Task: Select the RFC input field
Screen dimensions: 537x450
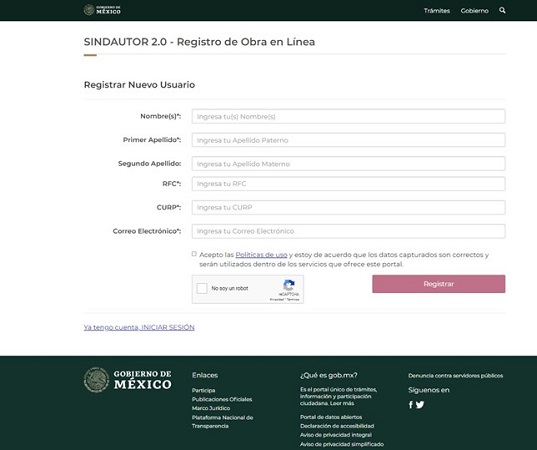Action: click(x=348, y=184)
